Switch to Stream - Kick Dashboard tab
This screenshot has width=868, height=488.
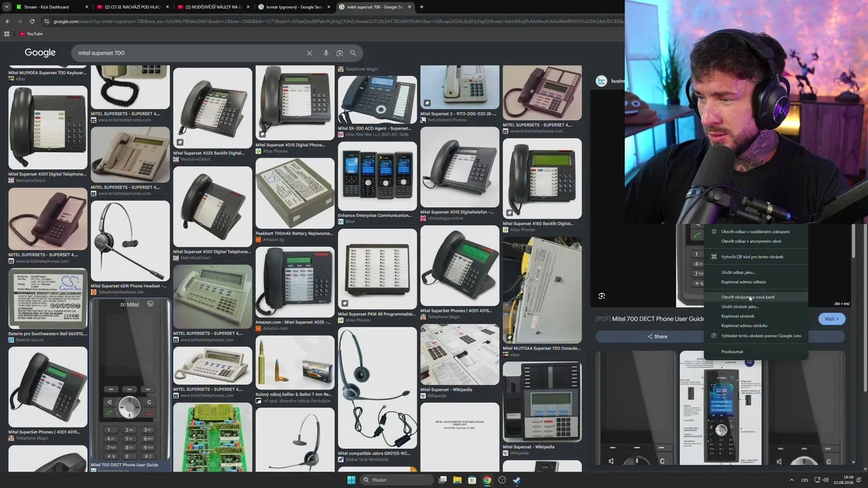point(53,7)
